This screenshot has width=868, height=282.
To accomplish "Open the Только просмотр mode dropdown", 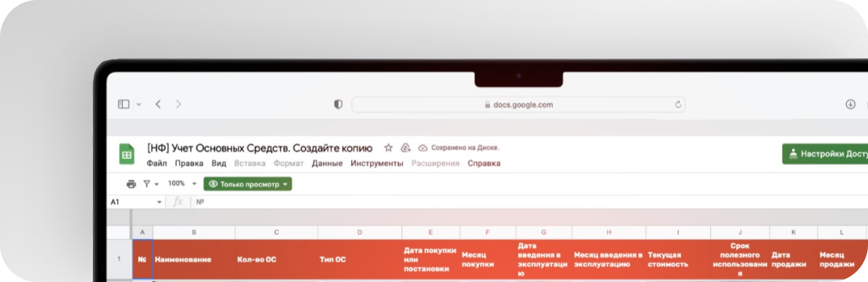I will click(x=247, y=184).
